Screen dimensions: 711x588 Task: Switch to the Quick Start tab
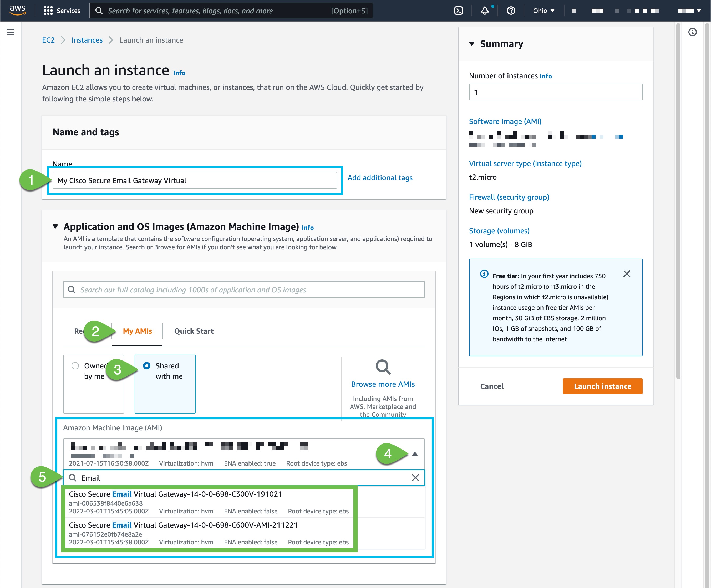194,331
